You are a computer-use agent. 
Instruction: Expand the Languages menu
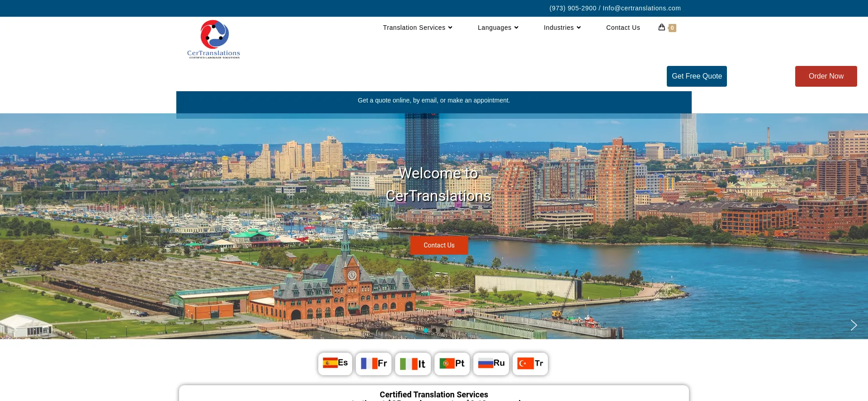[x=498, y=28]
